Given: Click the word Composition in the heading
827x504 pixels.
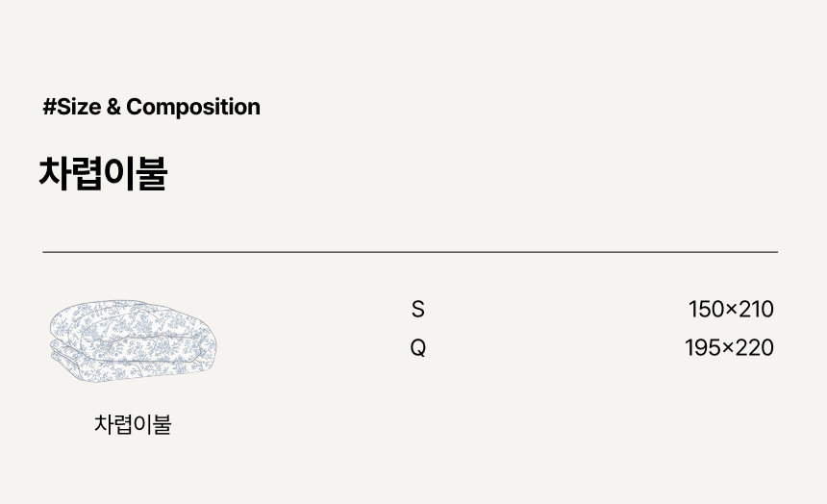Looking at the screenshot, I should pyautogui.click(x=193, y=107).
